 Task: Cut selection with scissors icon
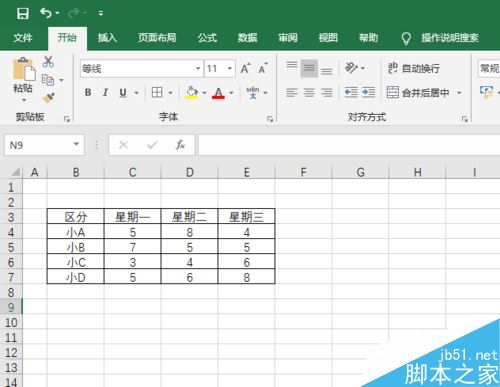(x=48, y=62)
